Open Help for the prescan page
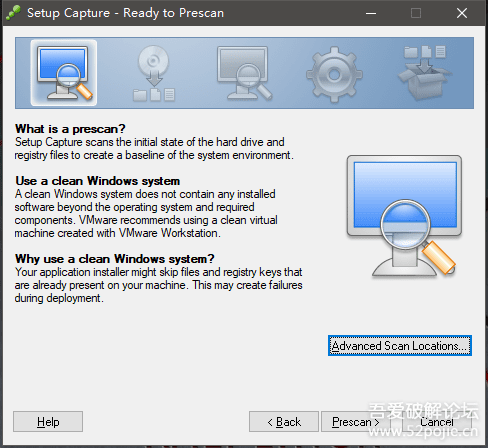Viewport: 488px width, 448px height. tap(48, 422)
